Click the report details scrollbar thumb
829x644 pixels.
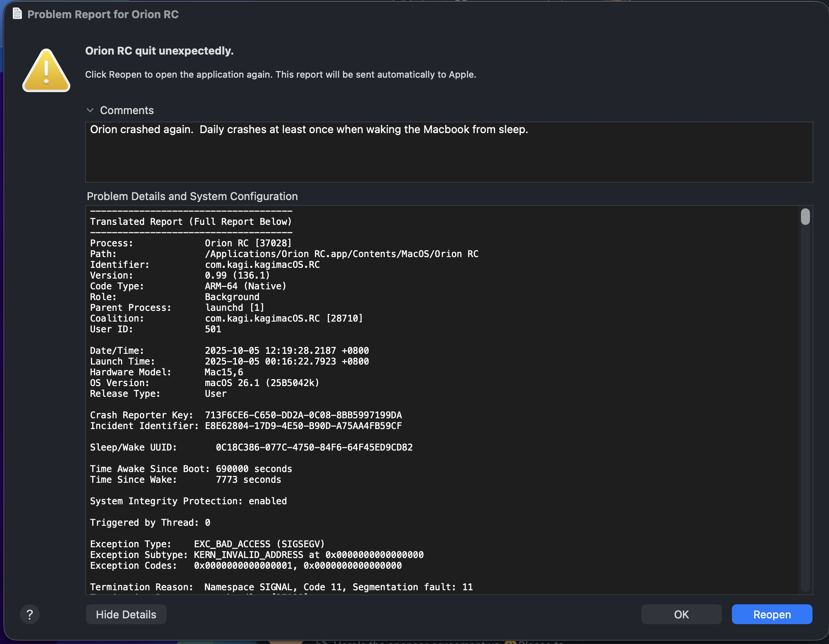[x=805, y=217]
